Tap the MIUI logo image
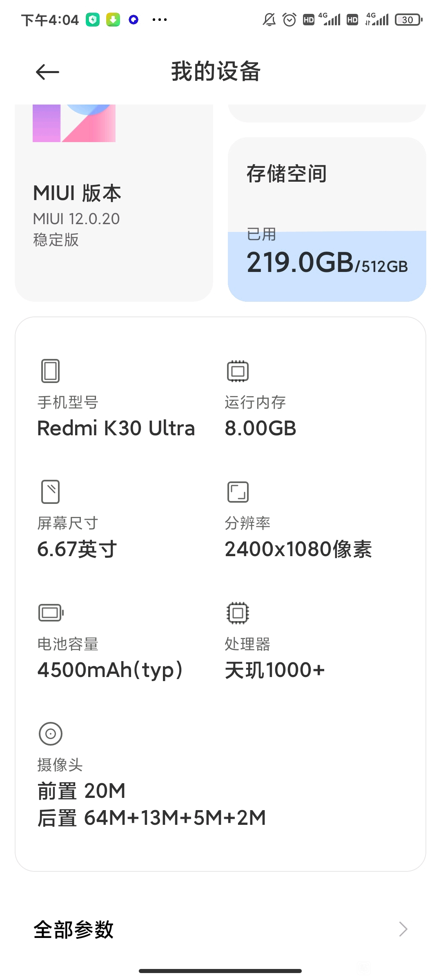Screen dimensions: 441x980 click(74, 123)
